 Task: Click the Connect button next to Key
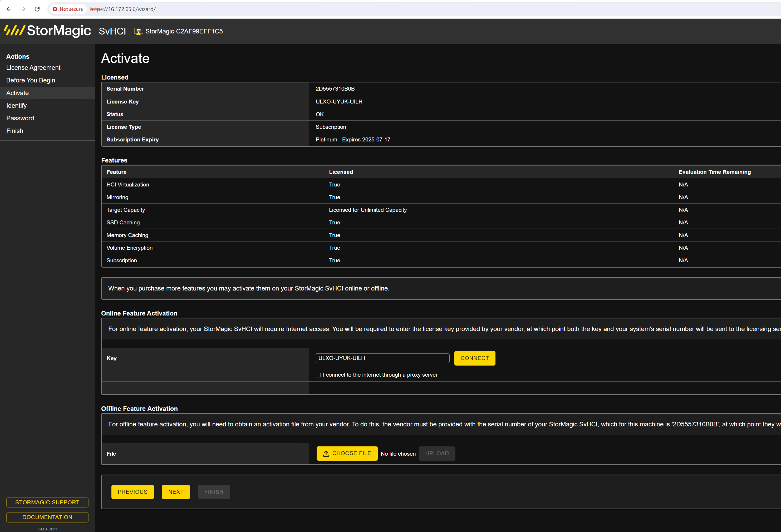point(474,358)
